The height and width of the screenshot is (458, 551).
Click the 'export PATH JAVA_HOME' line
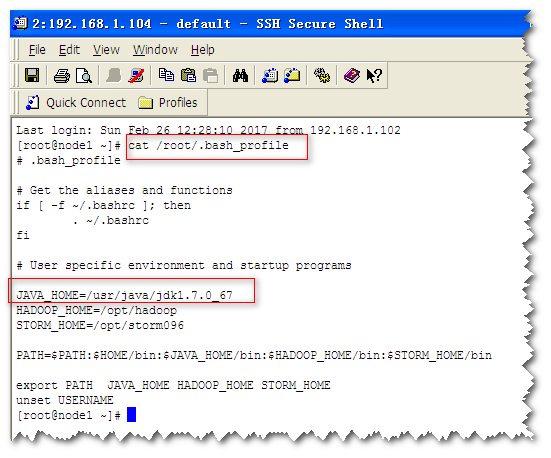coord(173,385)
